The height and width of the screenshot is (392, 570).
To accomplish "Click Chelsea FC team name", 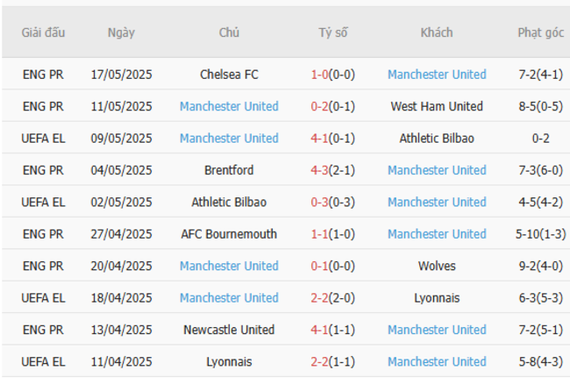I will pyautogui.click(x=229, y=75).
